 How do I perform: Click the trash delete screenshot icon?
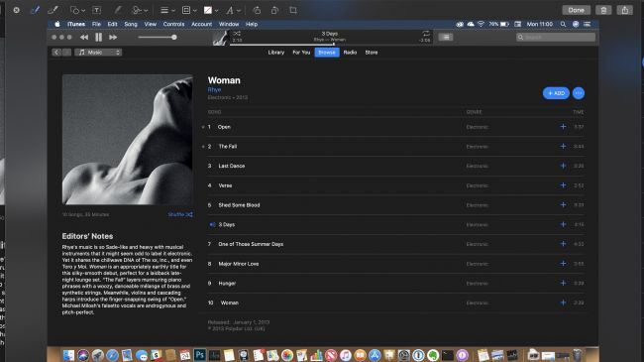click(x=603, y=10)
